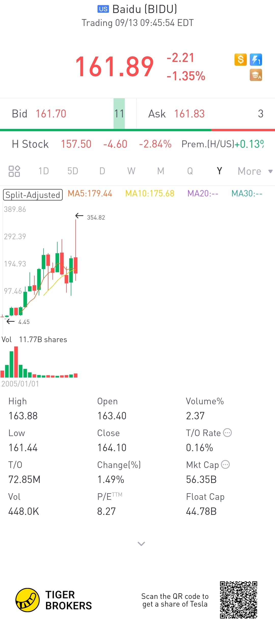Tap the Close value 164.10
The image size is (275, 644).
(112, 448)
